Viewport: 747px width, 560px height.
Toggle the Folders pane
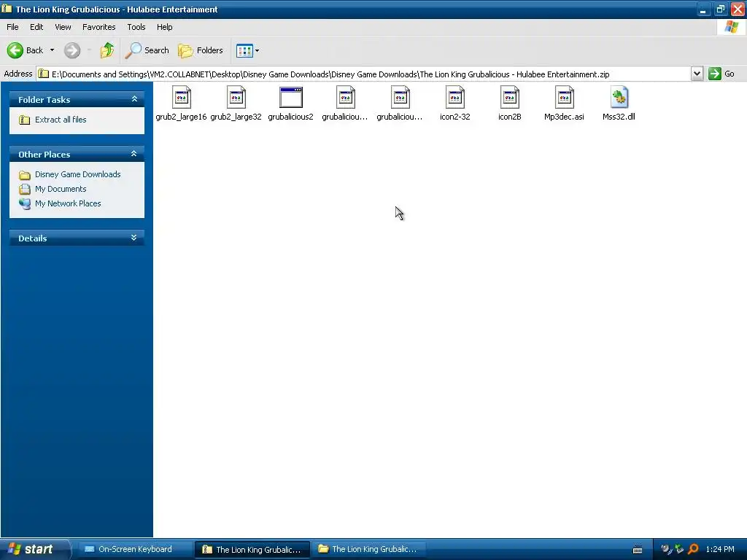201,50
